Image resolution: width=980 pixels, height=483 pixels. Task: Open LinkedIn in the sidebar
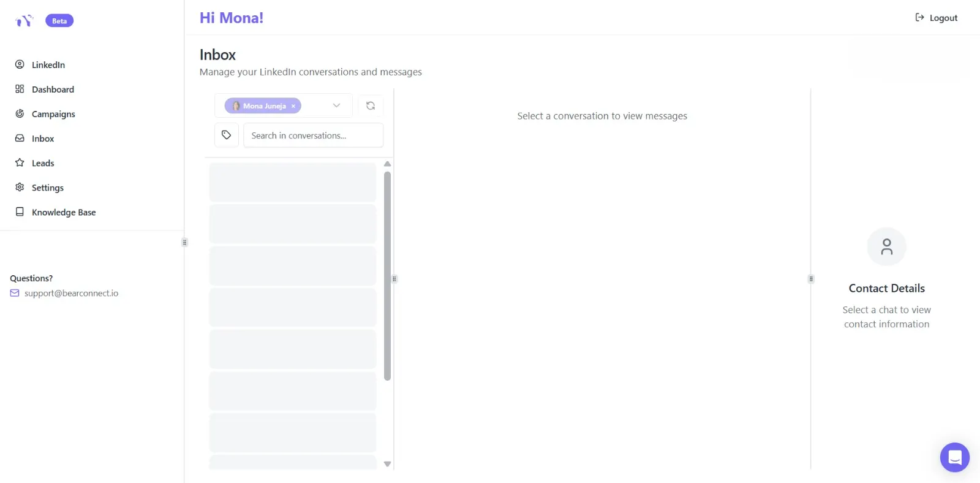(x=48, y=65)
